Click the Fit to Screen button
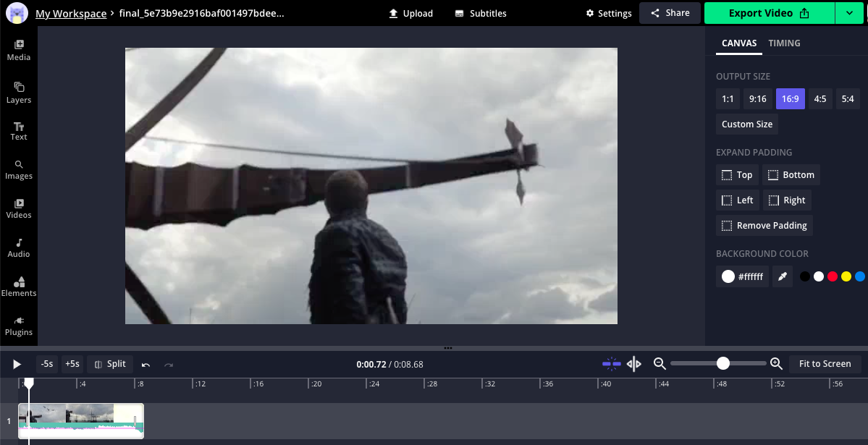Viewport: 868px width, 445px height. click(825, 364)
